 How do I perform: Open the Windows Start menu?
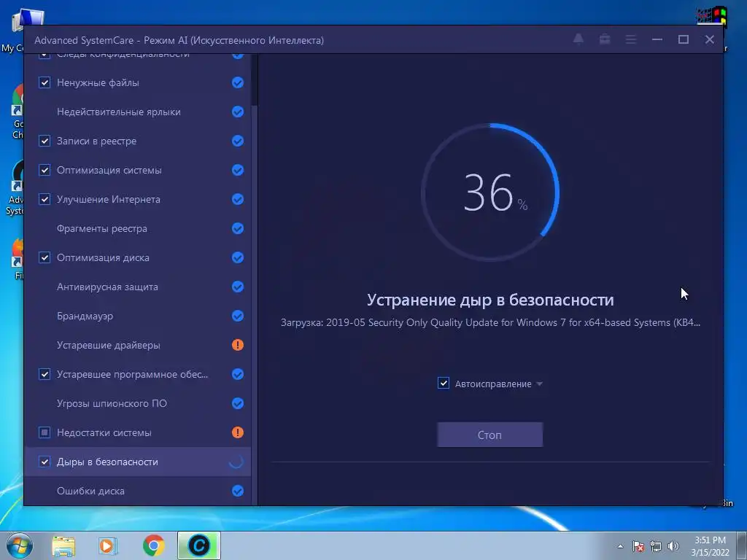pyautogui.click(x=20, y=545)
